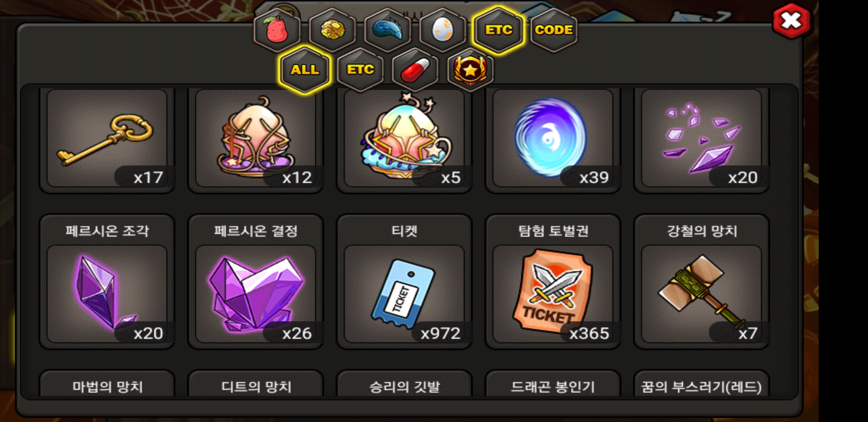Select the 강철의 망치 hammer item
868x422 pixels.
point(701,282)
